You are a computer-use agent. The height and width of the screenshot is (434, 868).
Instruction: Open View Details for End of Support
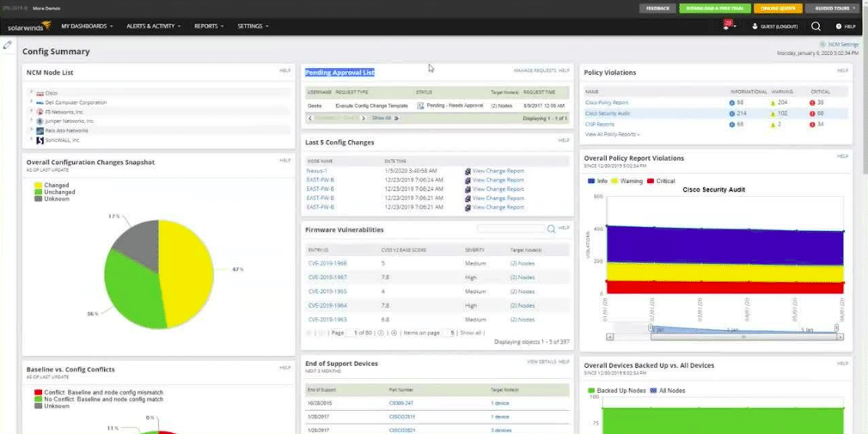coord(541,362)
